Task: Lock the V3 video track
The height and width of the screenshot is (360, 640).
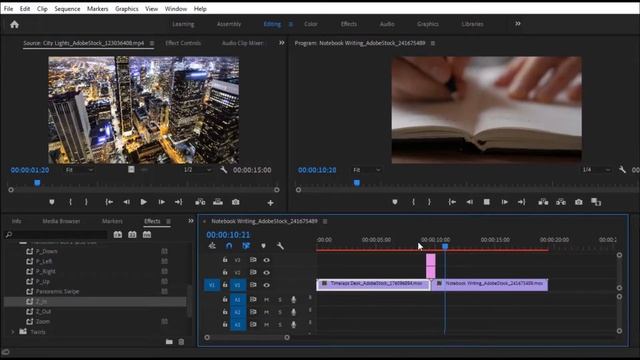Action: click(225, 260)
